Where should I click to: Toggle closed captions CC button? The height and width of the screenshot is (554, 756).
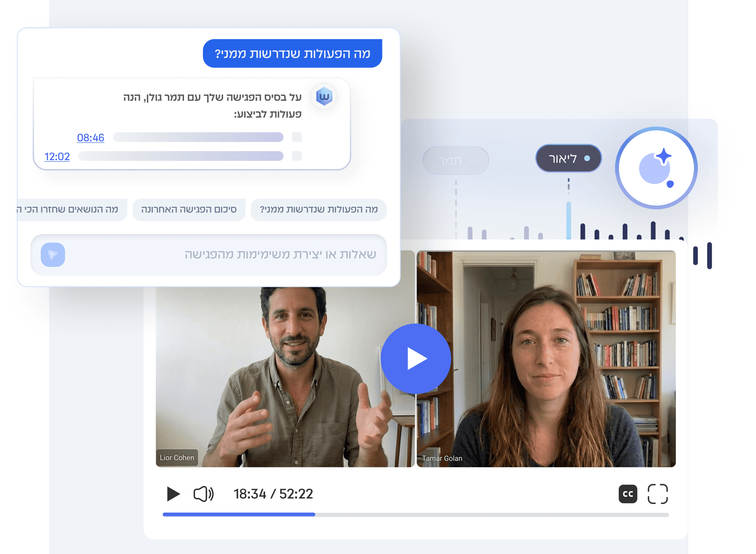click(628, 494)
